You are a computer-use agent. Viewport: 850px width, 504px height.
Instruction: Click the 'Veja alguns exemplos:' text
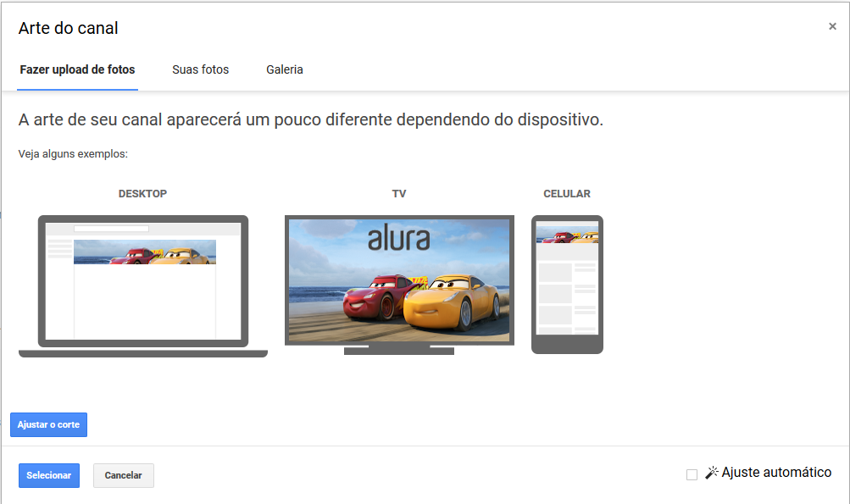coord(73,154)
